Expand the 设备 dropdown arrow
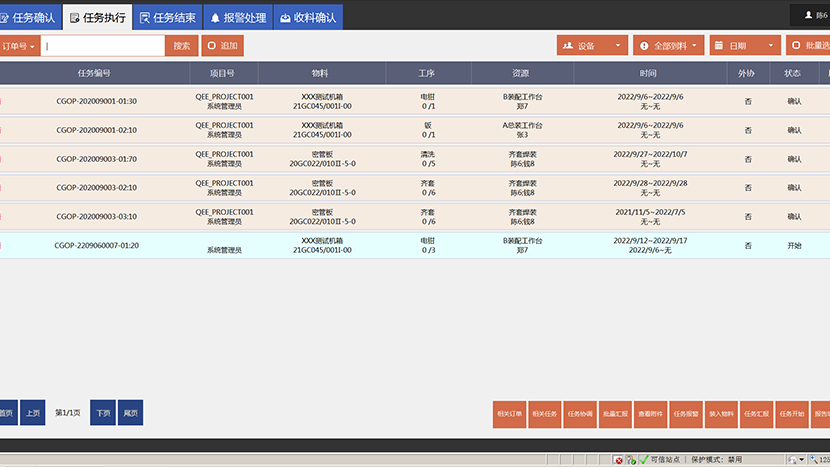Image resolution: width=830 pixels, height=467 pixels. click(618, 46)
